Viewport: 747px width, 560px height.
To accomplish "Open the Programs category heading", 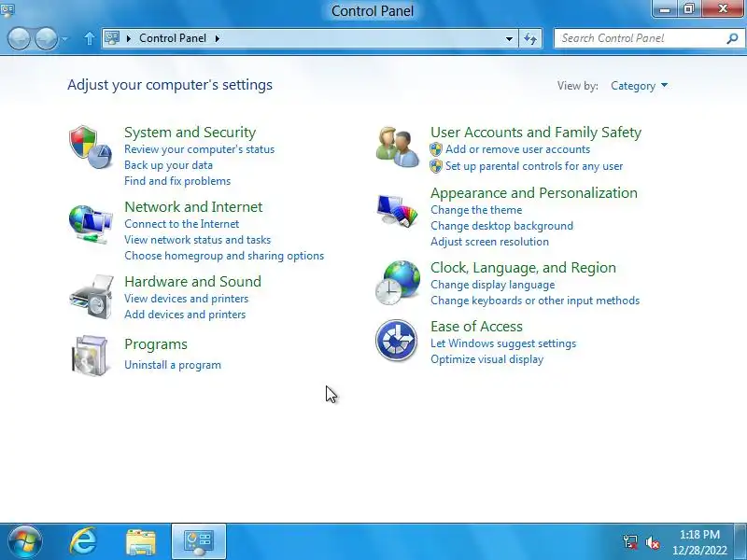I will (x=156, y=344).
